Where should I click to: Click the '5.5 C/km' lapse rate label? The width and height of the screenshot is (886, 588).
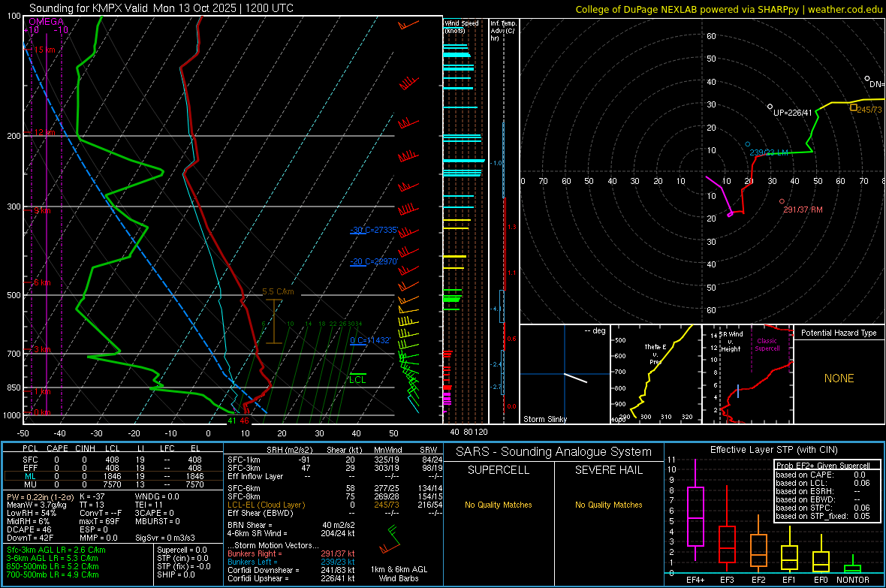[278, 291]
